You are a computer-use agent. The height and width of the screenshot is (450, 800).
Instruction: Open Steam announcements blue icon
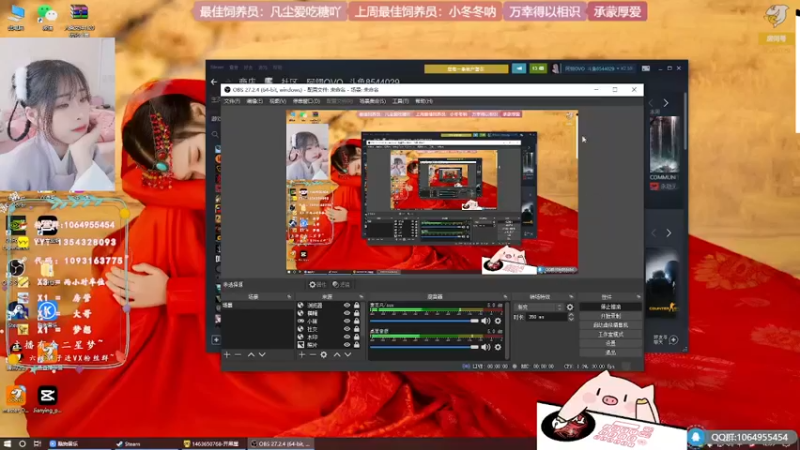[519, 68]
